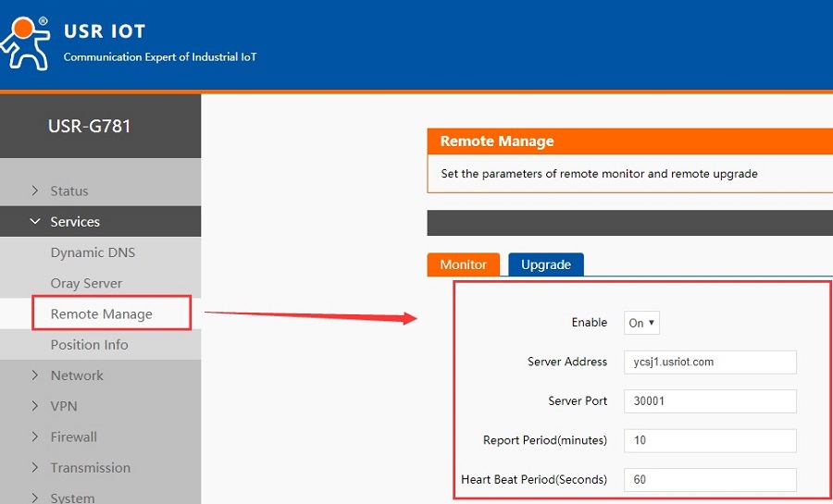The height and width of the screenshot is (504, 833).
Task: Expand the Transmission menu chevron
Action: point(35,467)
